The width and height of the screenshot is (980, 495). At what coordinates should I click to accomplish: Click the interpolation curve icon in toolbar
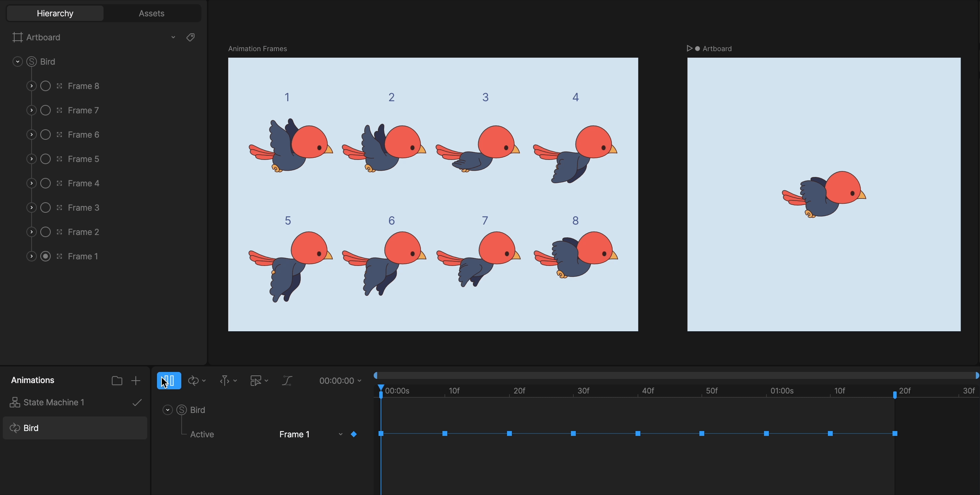[x=287, y=380]
